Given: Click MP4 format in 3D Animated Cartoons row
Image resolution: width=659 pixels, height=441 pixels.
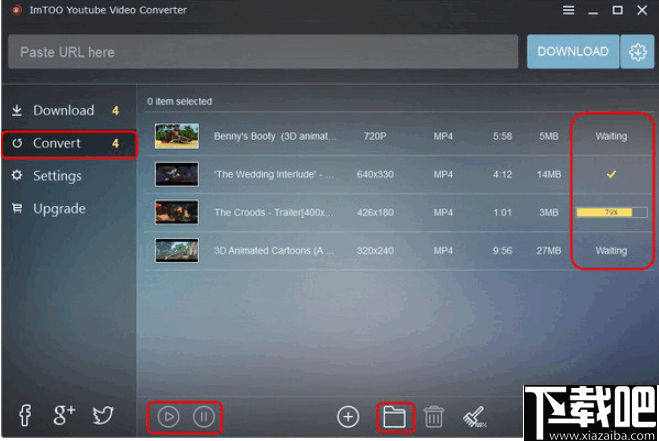Looking at the screenshot, I should point(443,251).
